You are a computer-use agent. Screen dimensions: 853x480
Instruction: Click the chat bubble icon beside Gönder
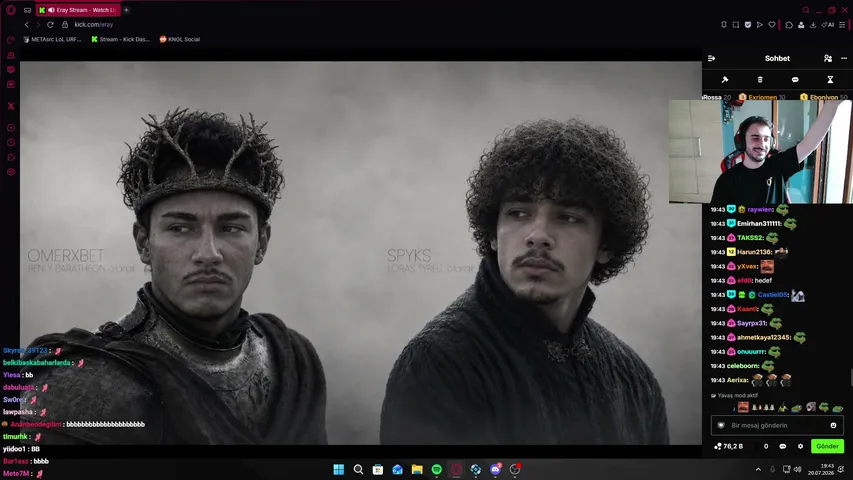click(783, 446)
